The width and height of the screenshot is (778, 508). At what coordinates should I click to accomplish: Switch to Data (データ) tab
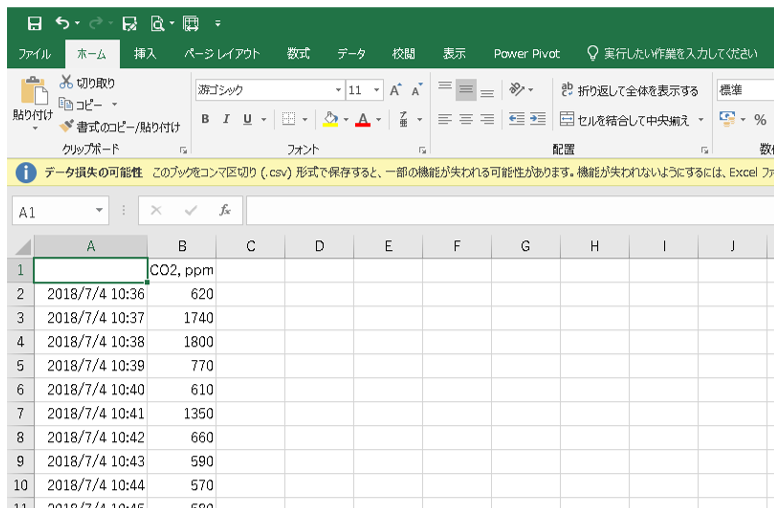[351, 54]
